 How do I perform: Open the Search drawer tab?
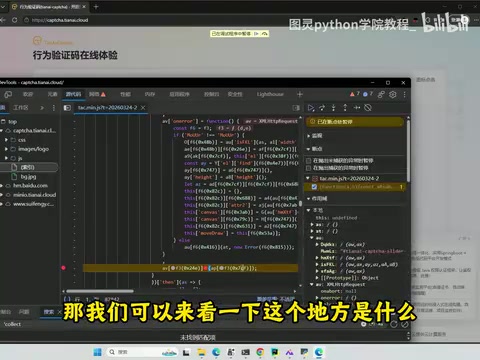[x=49, y=312]
